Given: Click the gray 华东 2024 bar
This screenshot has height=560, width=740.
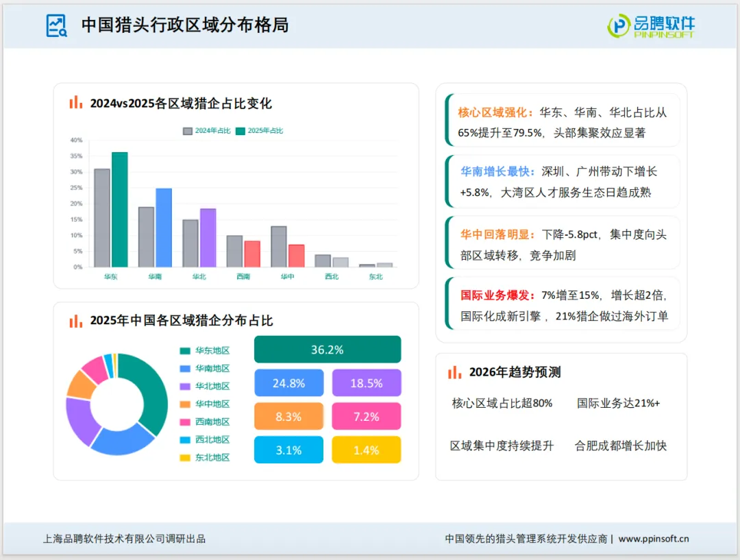Looking at the screenshot, I should (x=102, y=218).
